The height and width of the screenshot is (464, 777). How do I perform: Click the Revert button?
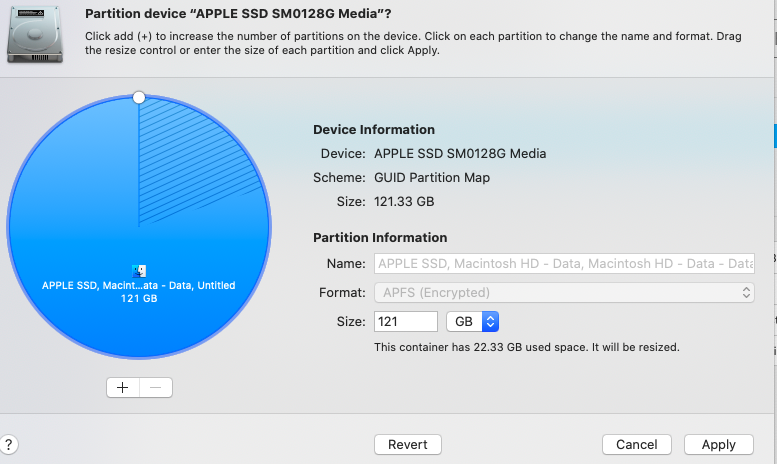coord(408,444)
